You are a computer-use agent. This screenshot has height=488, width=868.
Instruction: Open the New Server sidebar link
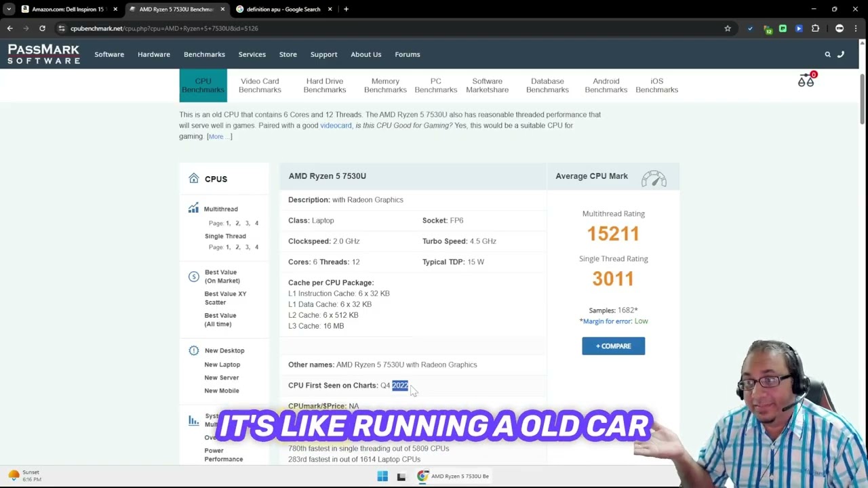[222, 378]
